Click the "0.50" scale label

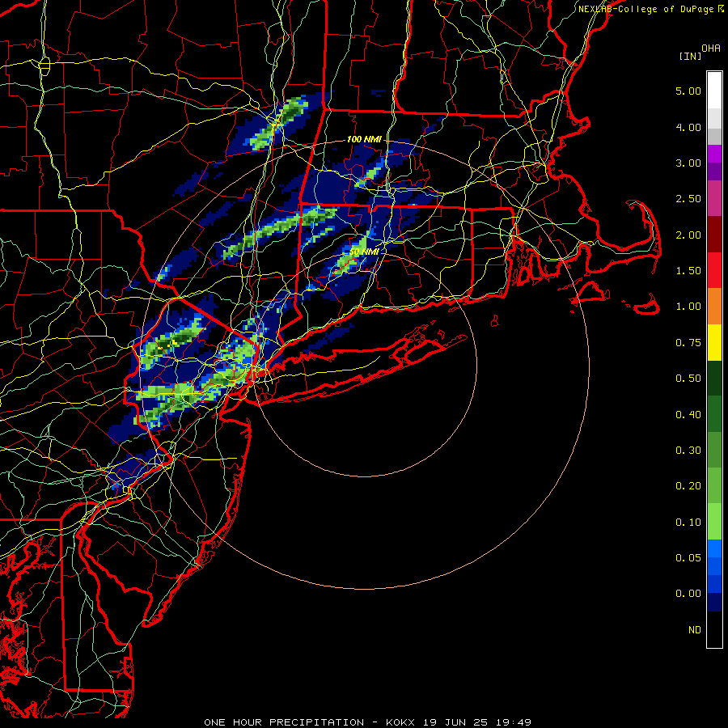point(688,379)
